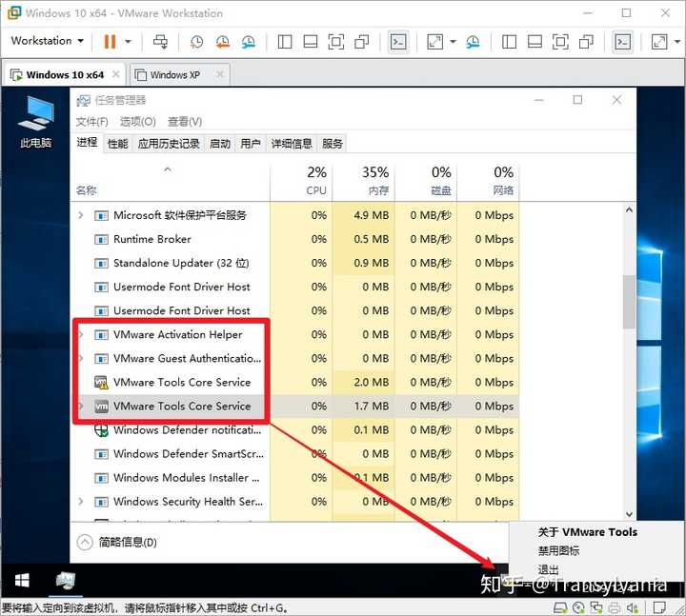The height and width of the screenshot is (616, 686).
Task: Switch to the 用户 tab
Action: [x=251, y=144]
